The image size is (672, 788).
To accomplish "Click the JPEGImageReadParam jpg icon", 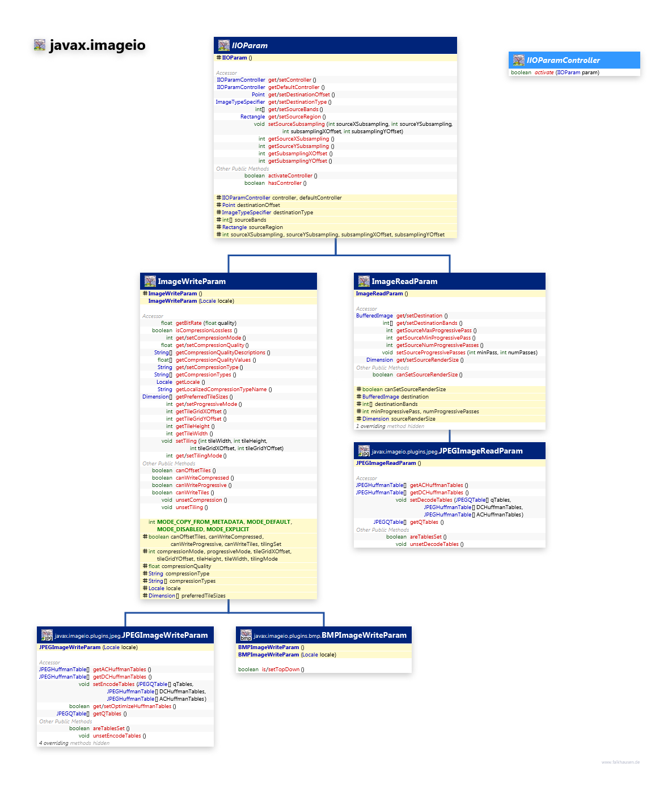I will [x=364, y=451].
